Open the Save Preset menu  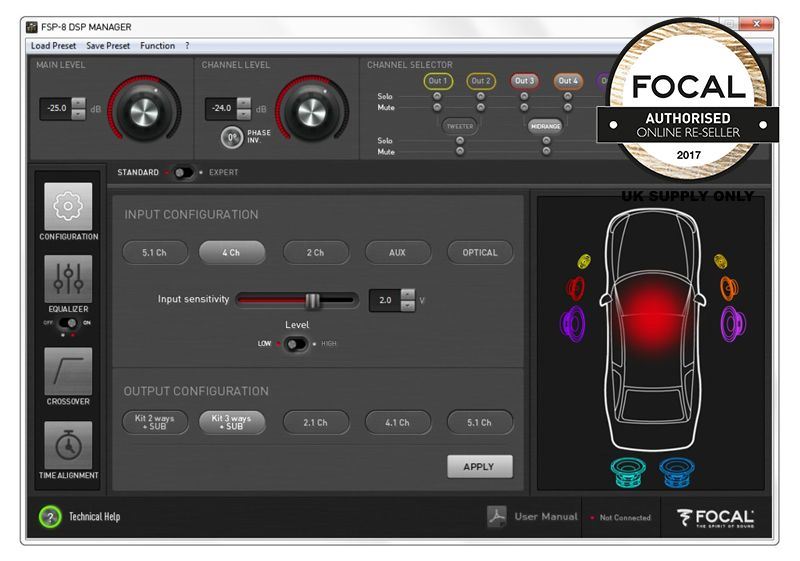[x=108, y=46]
